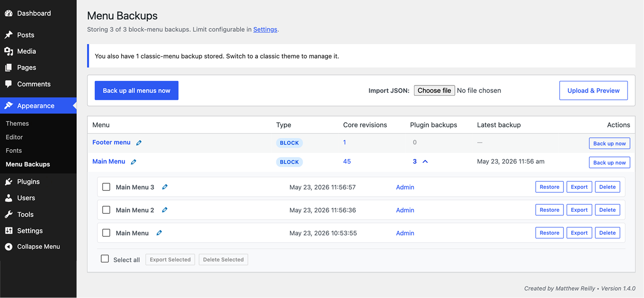
Task: Click Admin link for Main Menu 2 backup
Action: [x=405, y=210]
